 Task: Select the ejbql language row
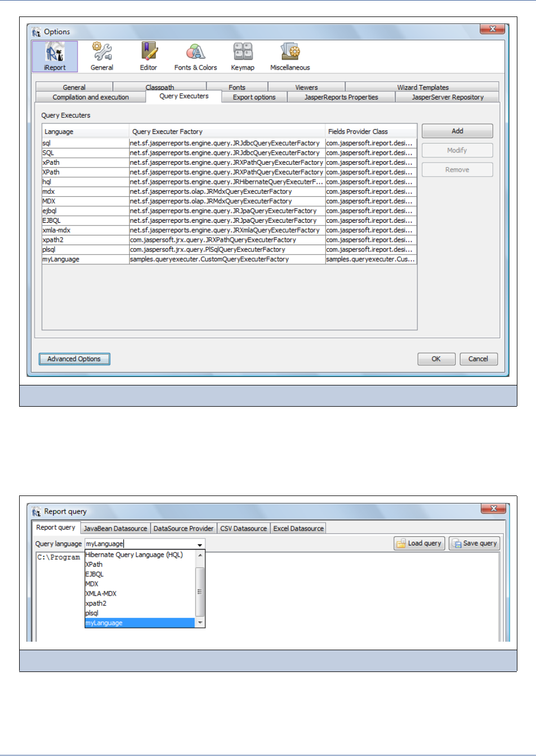(x=229, y=211)
